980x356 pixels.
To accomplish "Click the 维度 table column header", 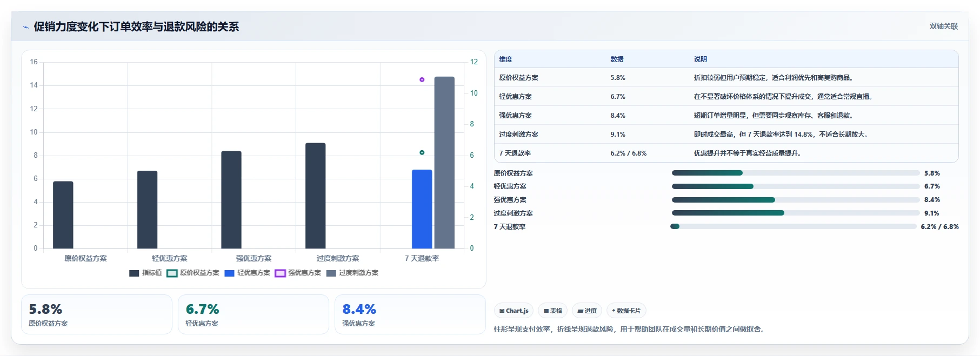I will click(x=505, y=59).
